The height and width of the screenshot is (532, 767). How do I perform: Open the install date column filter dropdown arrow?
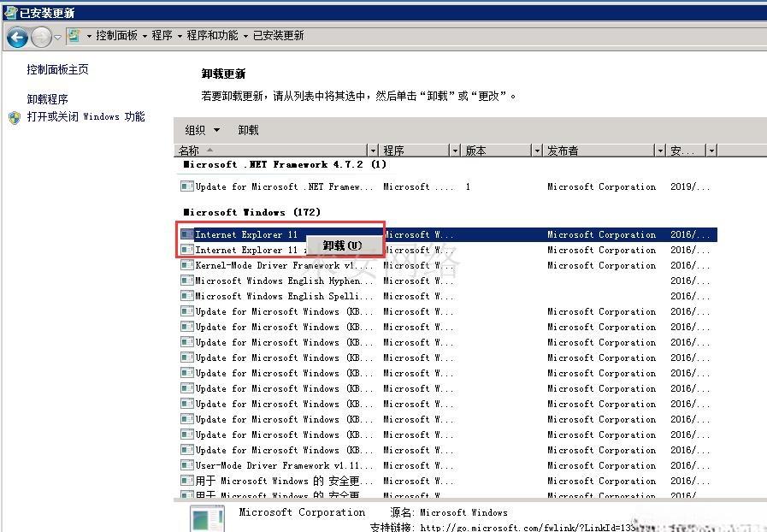tap(711, 151)
